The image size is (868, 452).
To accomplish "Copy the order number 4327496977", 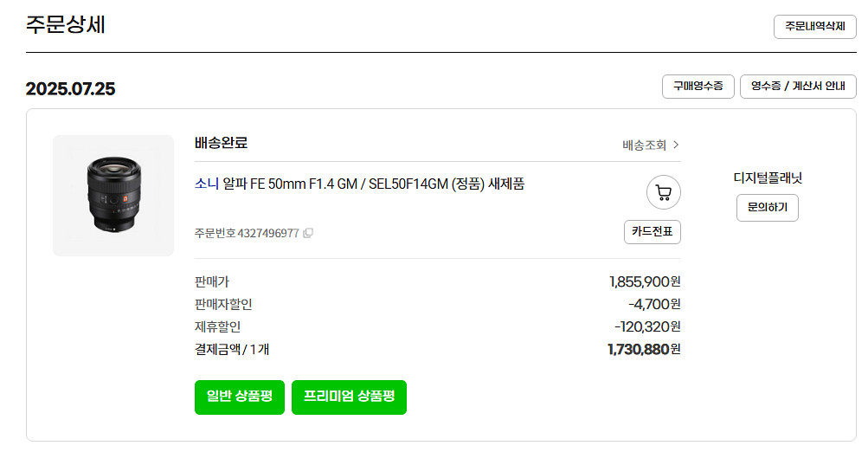I will point(308,233).
